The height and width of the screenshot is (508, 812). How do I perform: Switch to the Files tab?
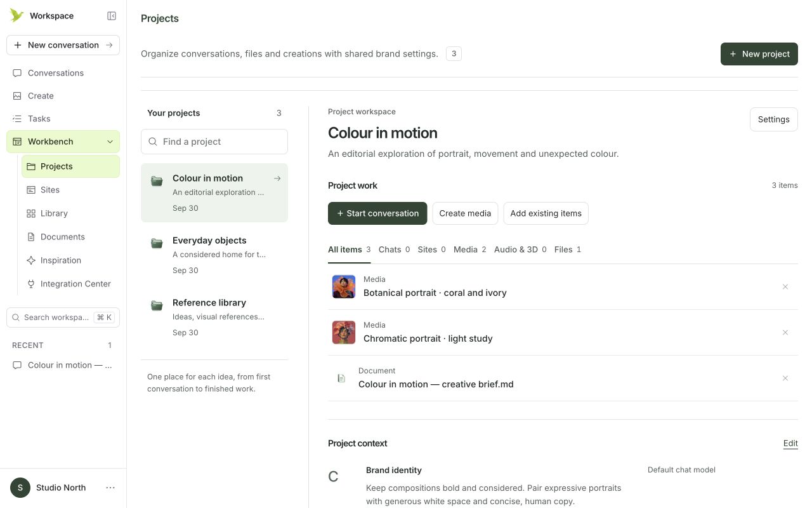pos(567,250)
